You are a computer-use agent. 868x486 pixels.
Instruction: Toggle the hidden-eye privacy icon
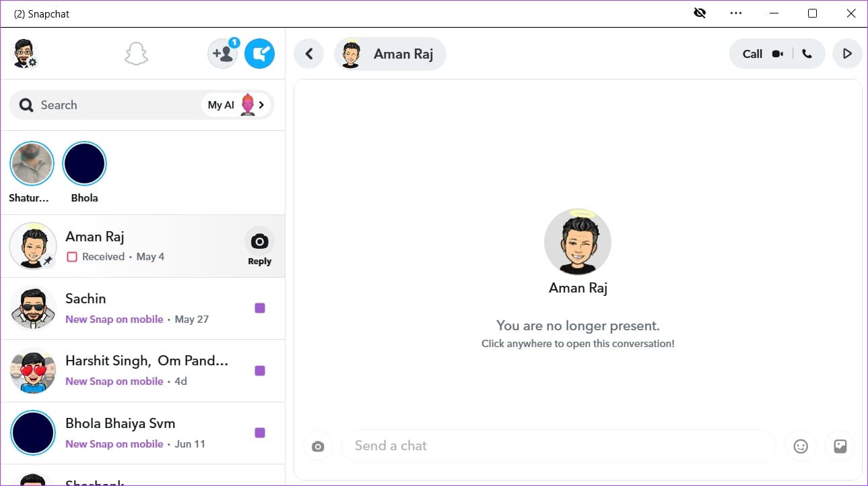700,13
